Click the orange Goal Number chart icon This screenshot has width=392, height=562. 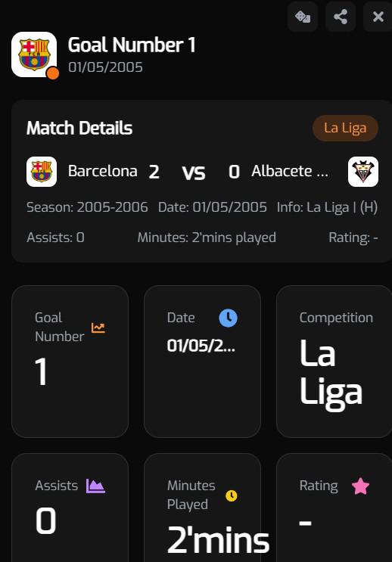tap(98, 328)
